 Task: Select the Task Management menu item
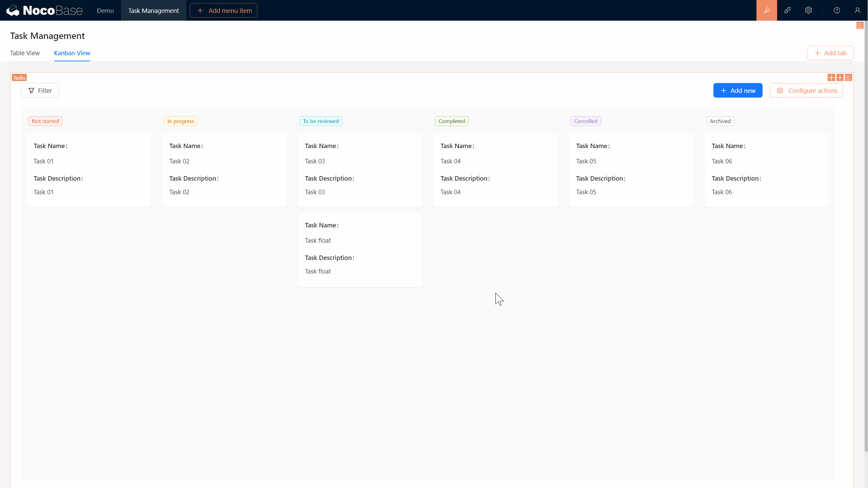(x=153, y=10)
